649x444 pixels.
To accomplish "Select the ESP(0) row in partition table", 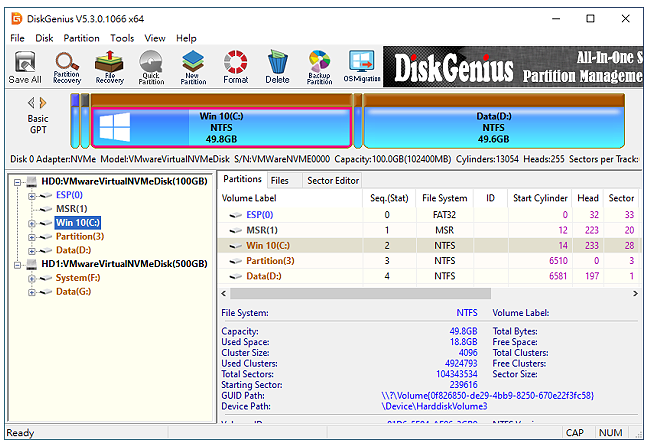I will (430, 215).
